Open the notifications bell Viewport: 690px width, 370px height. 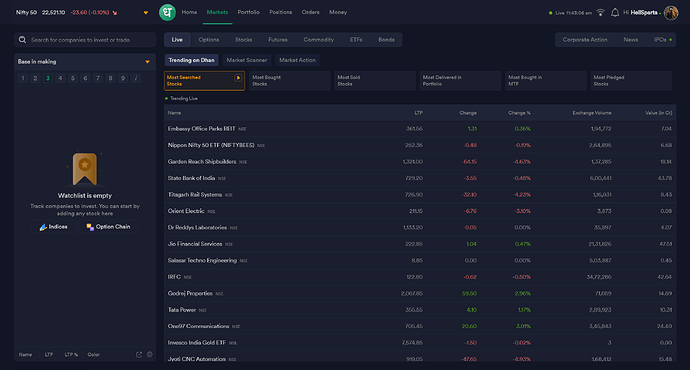[615, 13]
